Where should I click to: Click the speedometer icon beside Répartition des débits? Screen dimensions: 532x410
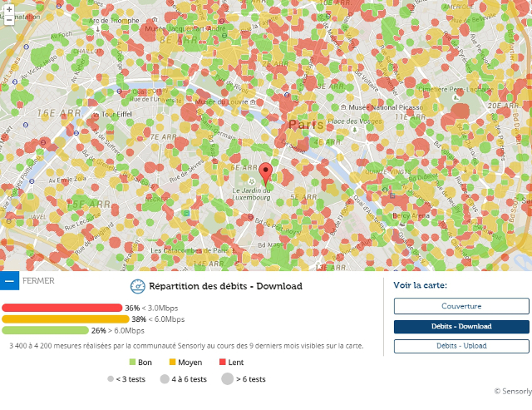coord(138,287)
